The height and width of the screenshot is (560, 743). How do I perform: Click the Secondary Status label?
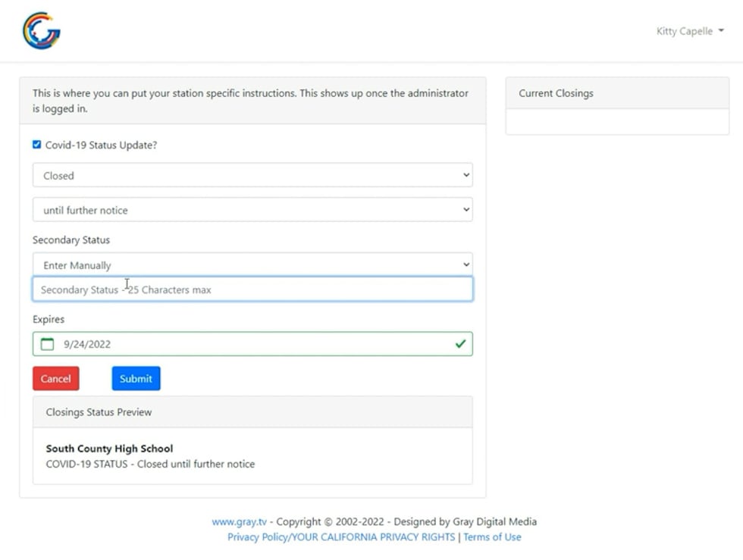coord(71,240)
